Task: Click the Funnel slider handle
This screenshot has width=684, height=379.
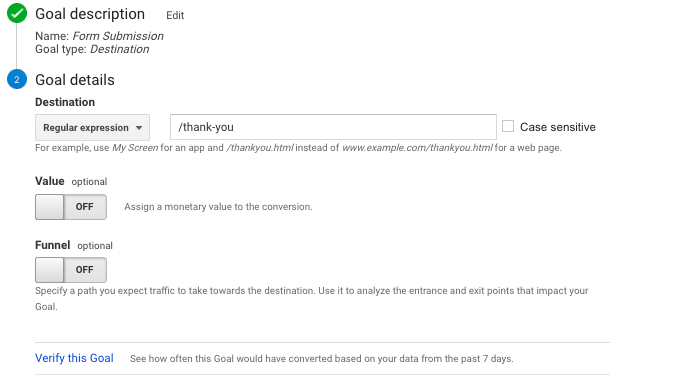Action: (x=50, y=270)
